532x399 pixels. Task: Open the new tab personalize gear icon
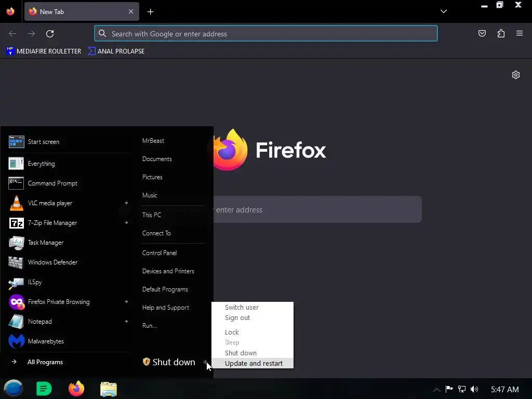tap(516, 75)
